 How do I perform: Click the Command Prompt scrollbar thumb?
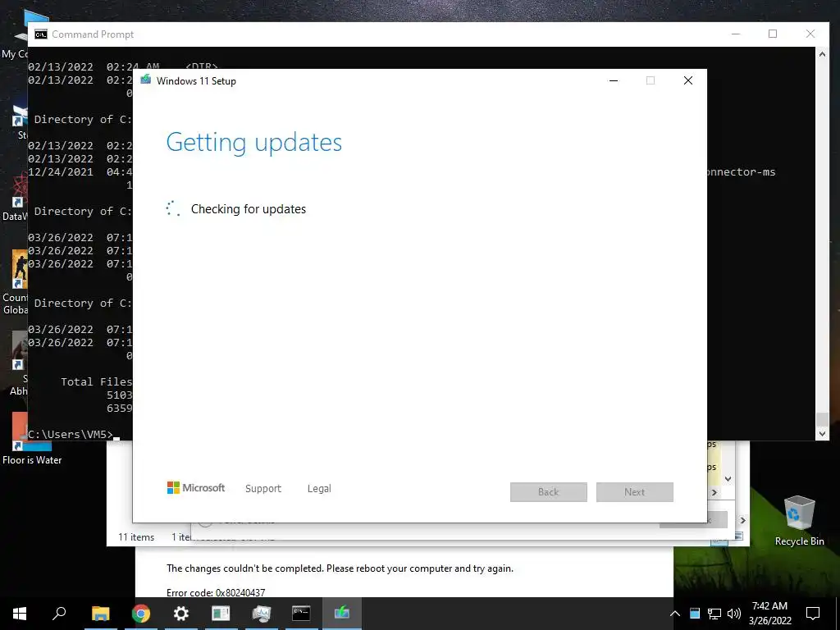click(x=822, y=419)
